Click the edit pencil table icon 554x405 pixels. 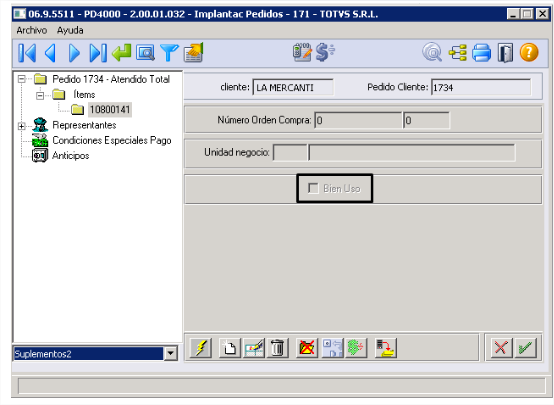[254, 348]
